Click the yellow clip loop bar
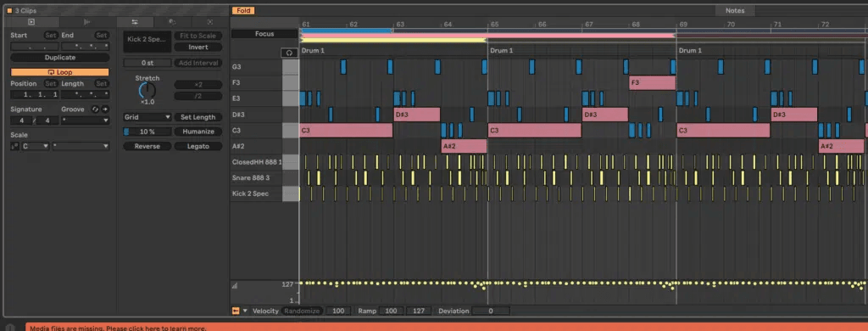Screen dimensions: 868x331 click(x=393, y=40)
